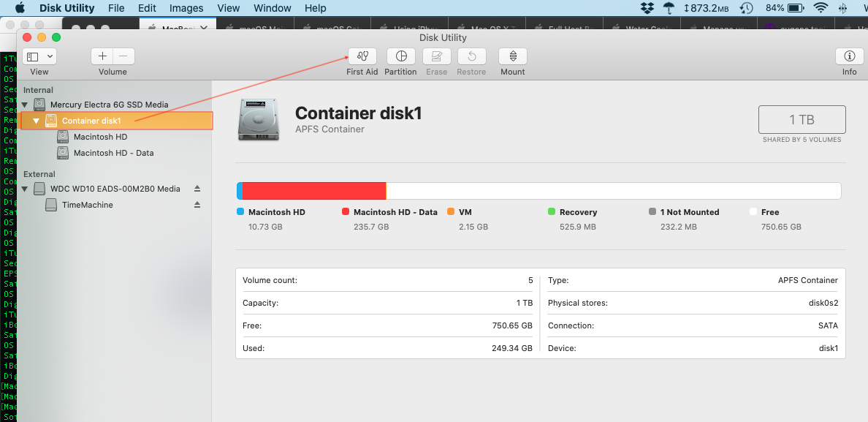Click the disk0s2 physical stores value
Viewport: 868px width, 422px height.
pos(823,303)
